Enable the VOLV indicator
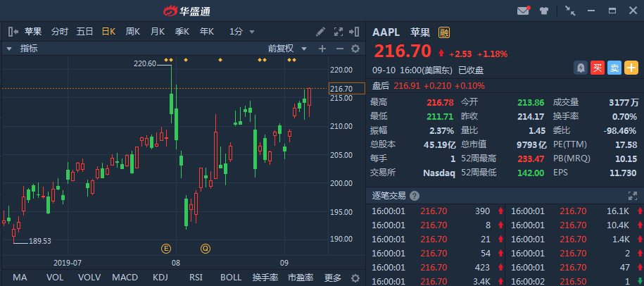Screen dimensions: 644x286 pos(89,278)
